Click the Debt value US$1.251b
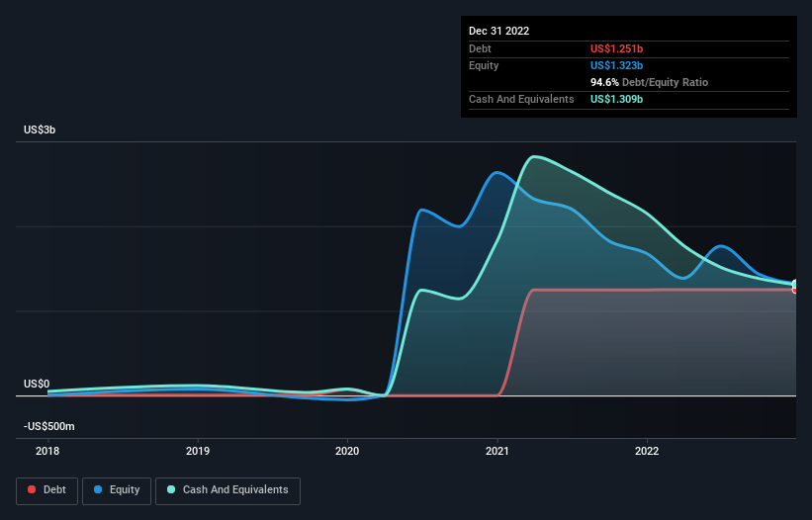812x520 pixels. coord(616,48)
